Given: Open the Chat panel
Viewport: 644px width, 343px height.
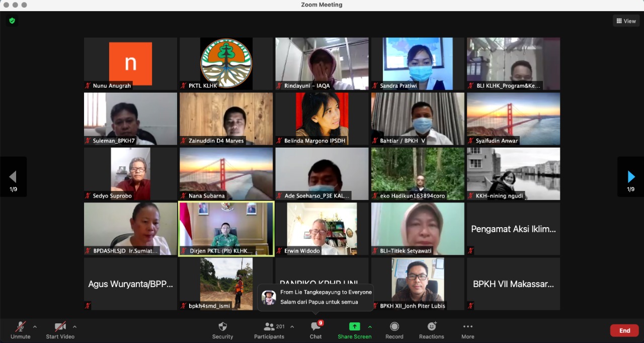Looking at the screenshot, I should [315, 327].
